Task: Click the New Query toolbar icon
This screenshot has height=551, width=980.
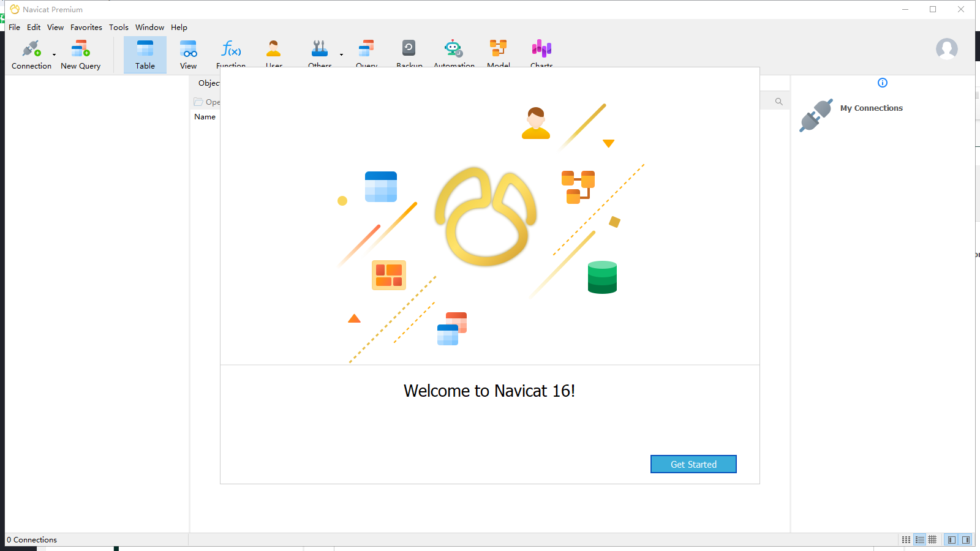Action: point(80,54)
